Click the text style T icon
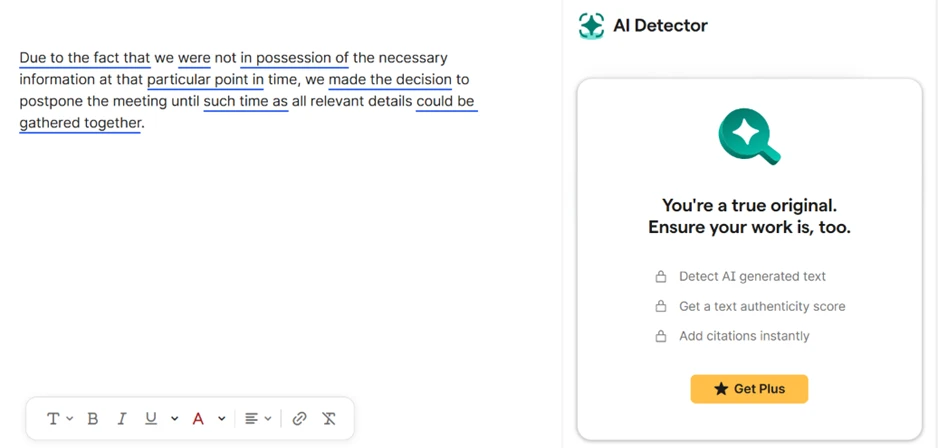938x448 pixels. click(x=53, y=419)
